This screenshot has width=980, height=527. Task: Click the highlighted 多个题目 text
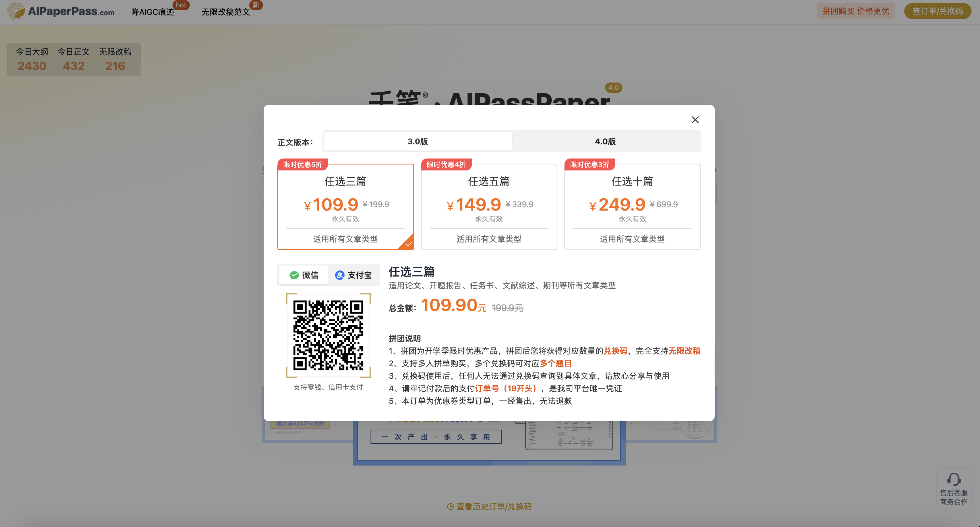[555, 363]
